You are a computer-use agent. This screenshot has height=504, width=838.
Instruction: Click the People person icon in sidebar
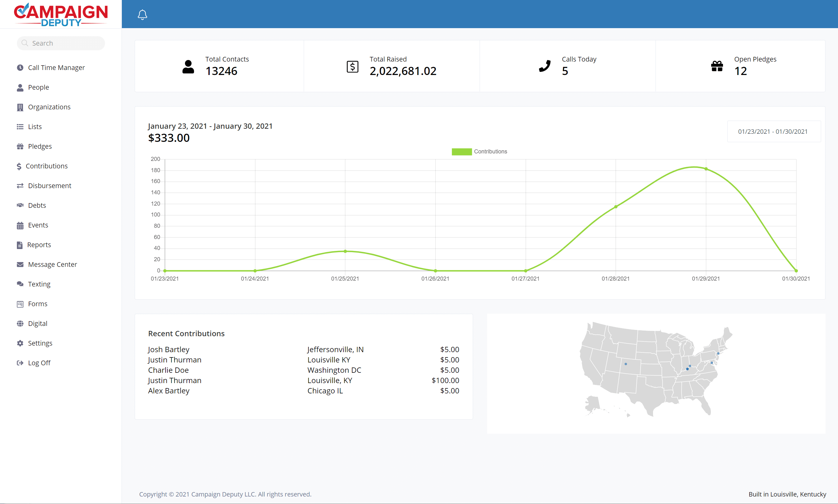point(20,87)
